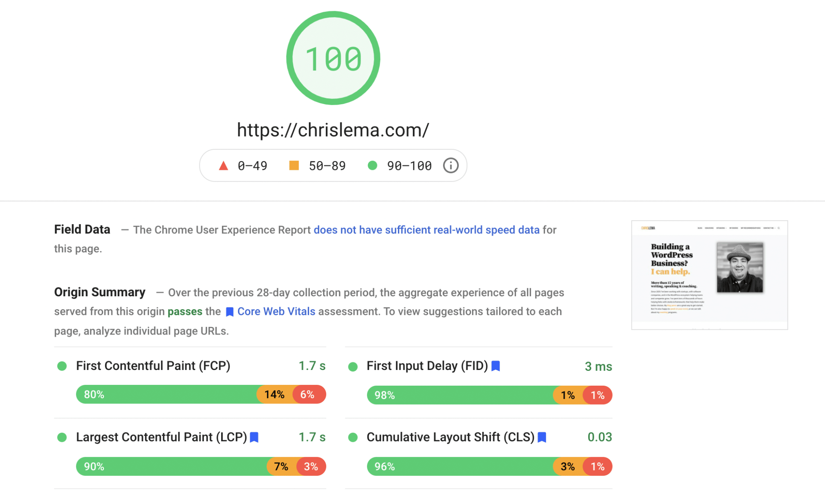Click the bookmark icon beside Cumulative Layout Shift

(542, 437)
